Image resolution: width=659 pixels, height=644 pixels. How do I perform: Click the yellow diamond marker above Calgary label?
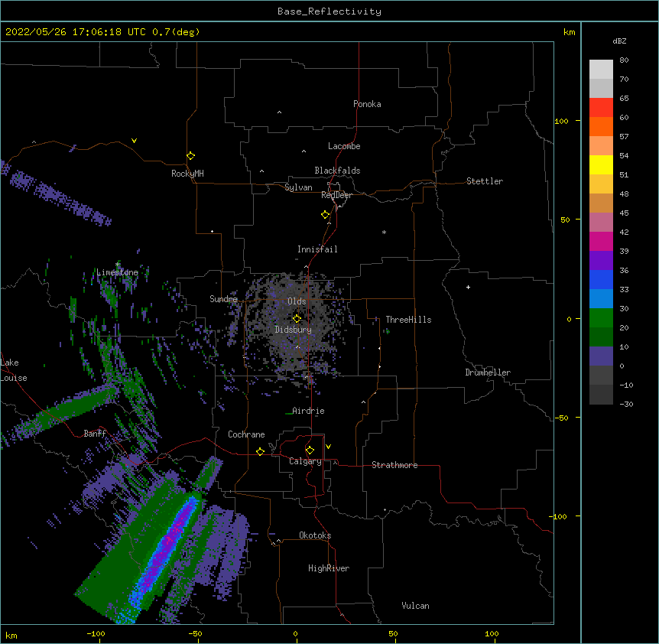(x=310, y=450)
